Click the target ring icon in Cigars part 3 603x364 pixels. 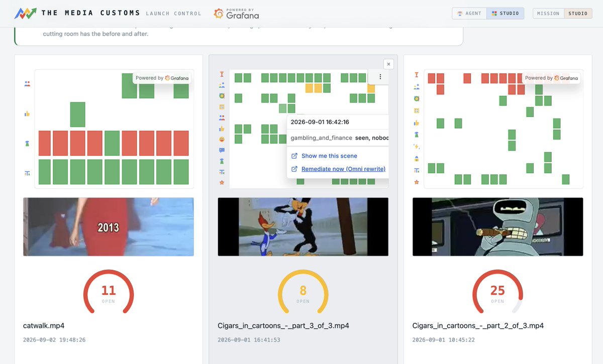pyautogui.click(x=222, y=96)
